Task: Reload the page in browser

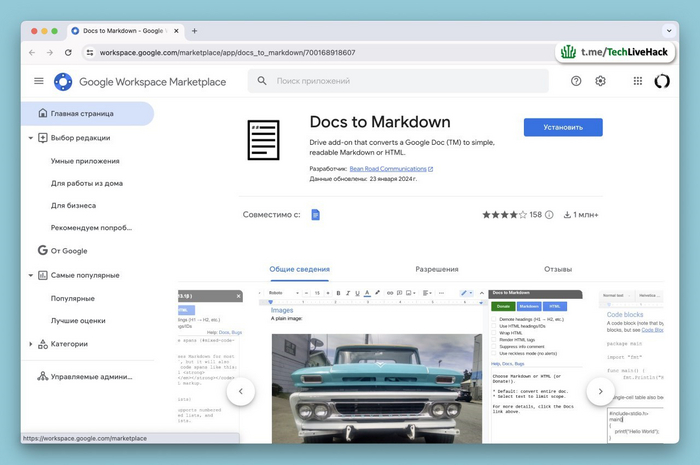Action: [68, 52]
